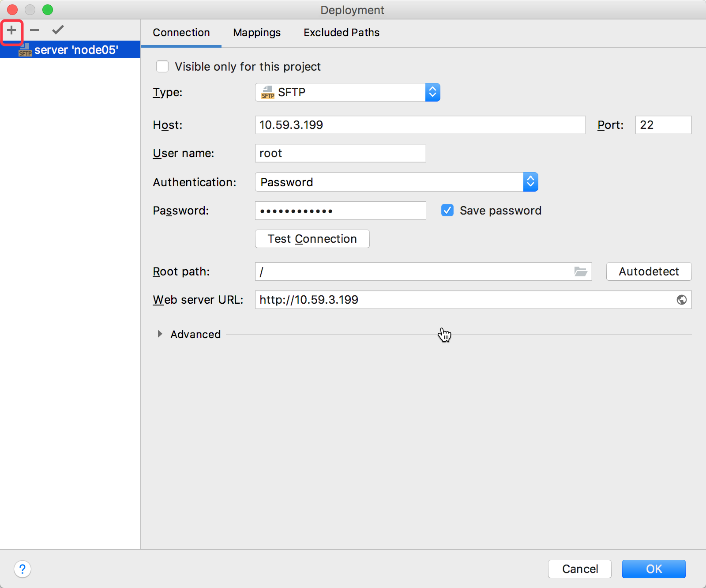Switch to the Mappings tab
Screen dimensions: 706x588
tap(257, 33)
